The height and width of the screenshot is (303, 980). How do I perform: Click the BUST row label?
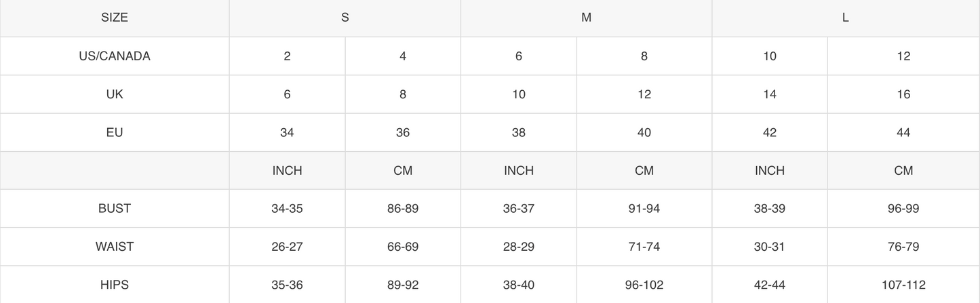click(115, 209)
